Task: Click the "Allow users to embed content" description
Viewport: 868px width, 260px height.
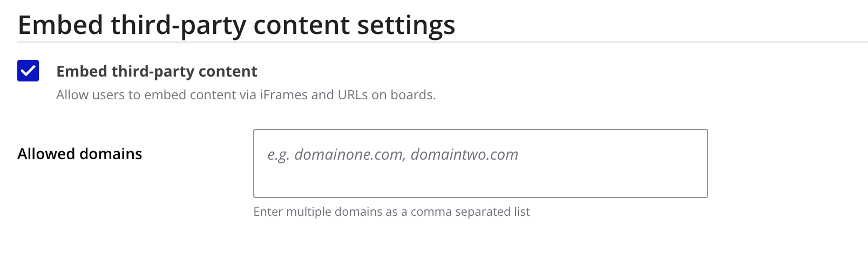Action: coord(246,95)
